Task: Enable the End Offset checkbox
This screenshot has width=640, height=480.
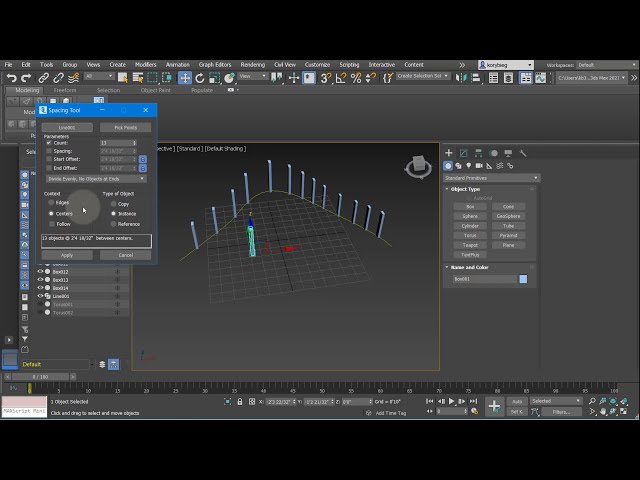Action: pos(49,168)
